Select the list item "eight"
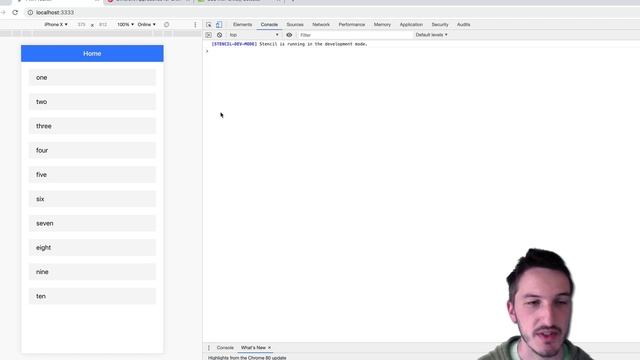The width and height of the screenshot is (640, 360). tap(92, 247)
